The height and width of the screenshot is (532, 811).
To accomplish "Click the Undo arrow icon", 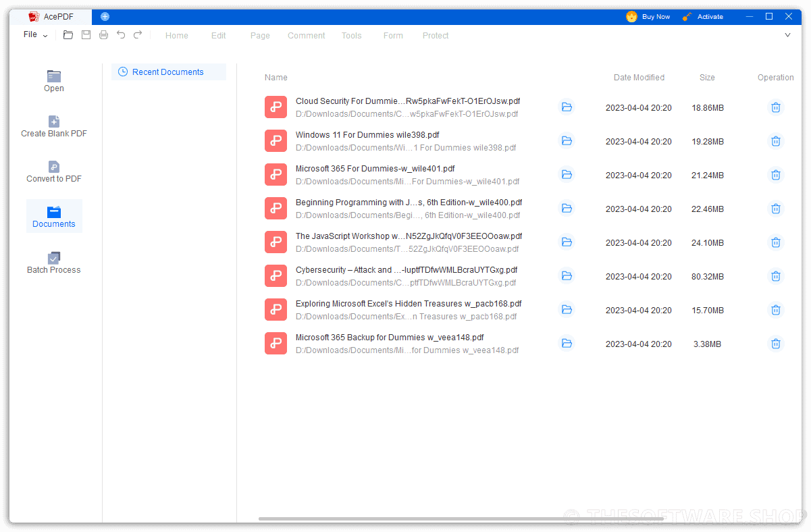I will (121, 35).
